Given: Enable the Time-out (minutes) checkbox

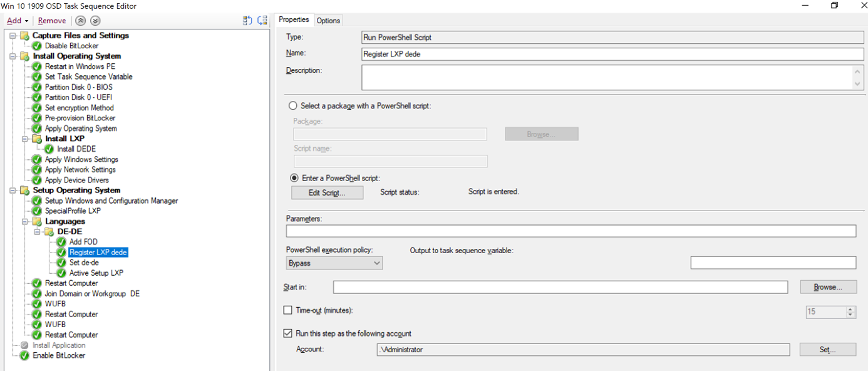Looking at the screenshot, I should 288,310.
